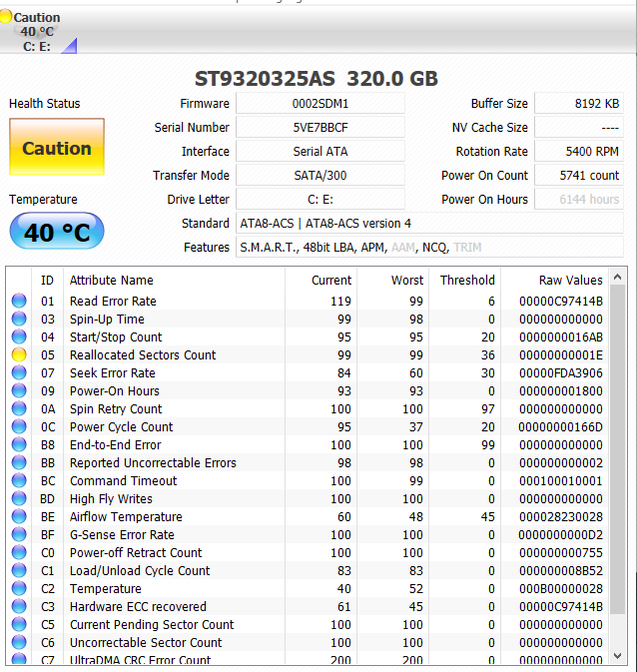Screen dimensions: 637x672
Task: Click the blue status icon for Read Error Rate
Action: point(19,301)
